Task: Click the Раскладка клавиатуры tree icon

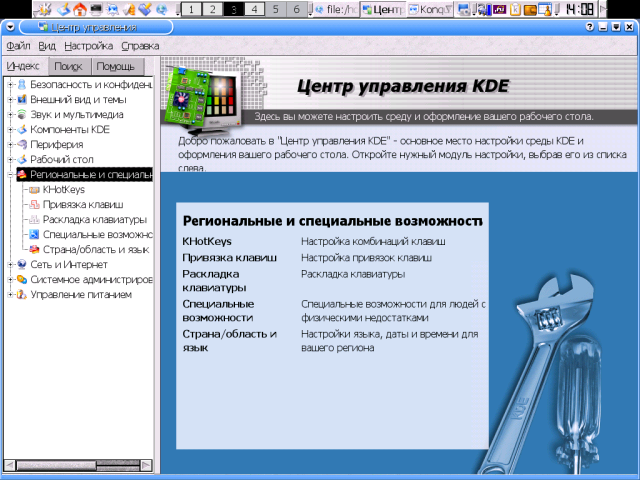Action: (34, 220)
